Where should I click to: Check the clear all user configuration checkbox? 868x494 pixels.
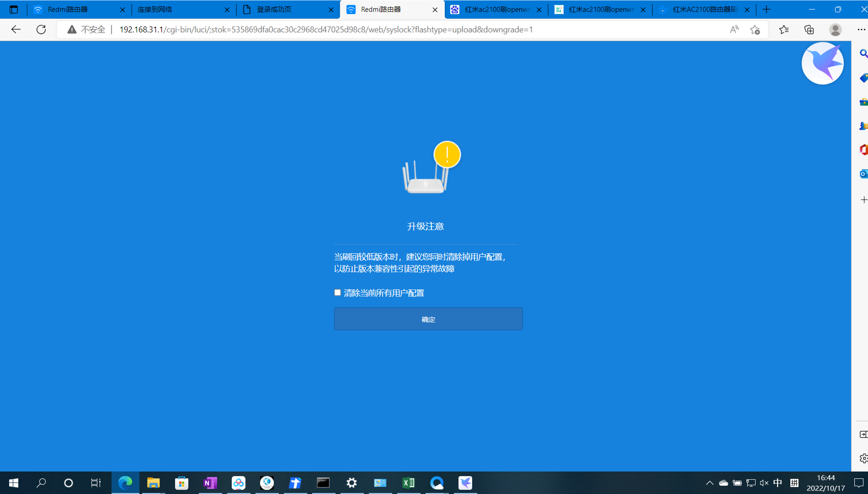337,293
